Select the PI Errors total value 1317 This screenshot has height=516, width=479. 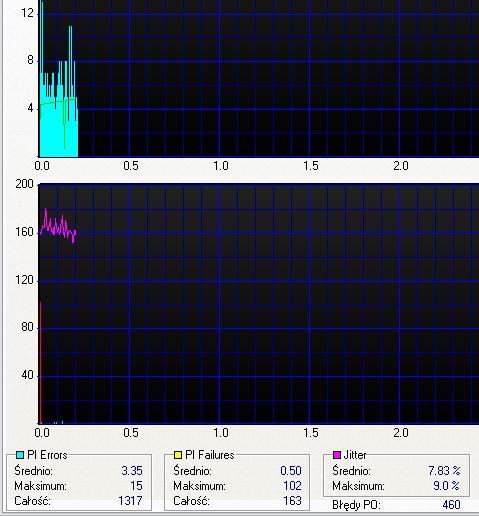point(130,501)
